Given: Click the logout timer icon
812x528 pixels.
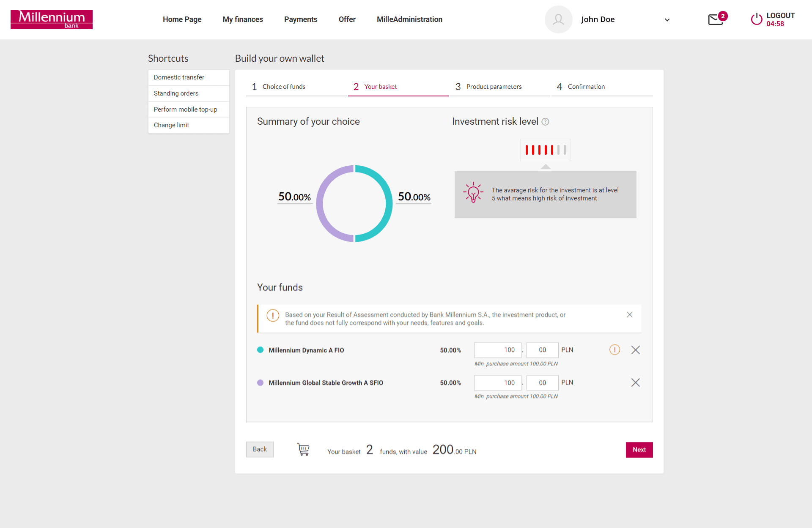Looking at the screenshot, I should [x=756, y=19].
